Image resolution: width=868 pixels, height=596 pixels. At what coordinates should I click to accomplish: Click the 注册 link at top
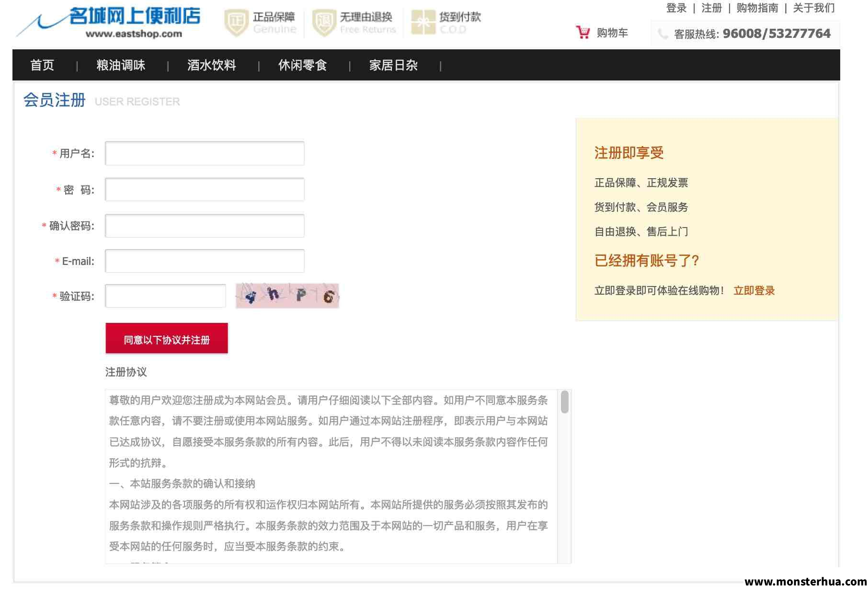click(x=711, y=8)
